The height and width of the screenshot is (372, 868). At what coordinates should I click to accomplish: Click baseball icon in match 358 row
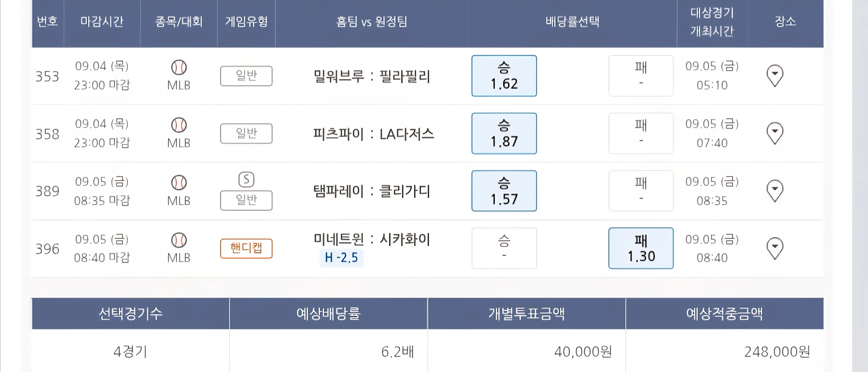point(179,125)
